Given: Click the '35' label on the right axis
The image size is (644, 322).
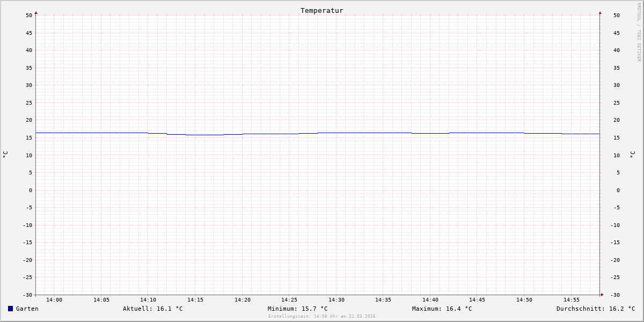Looking at the screenshot, I should [x=617, y=68].
